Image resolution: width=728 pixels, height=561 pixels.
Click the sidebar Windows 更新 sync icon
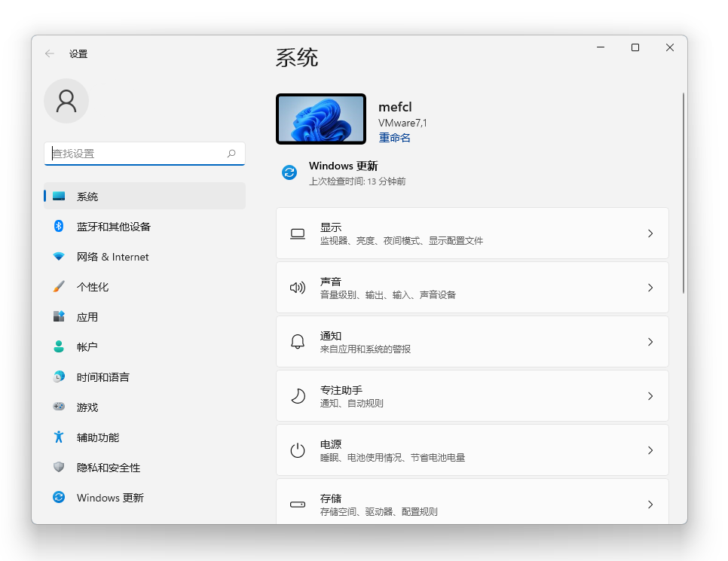[59, 497]
